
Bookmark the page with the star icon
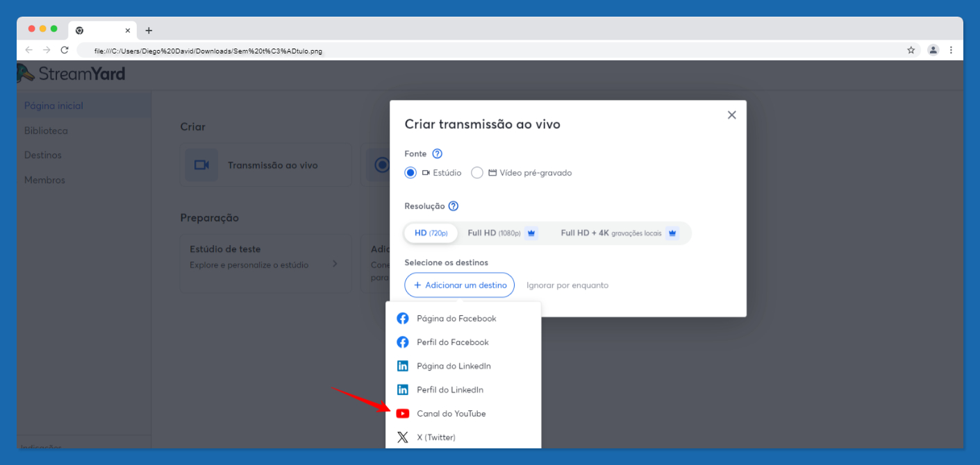coord(911,50)
